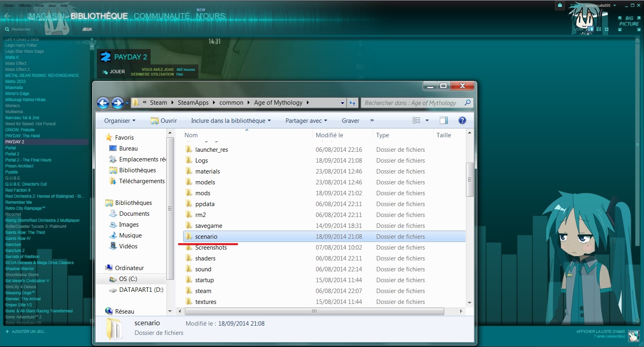Open the Steam inbox envelope icon
644x347 pixels.
[x=560, y=5]
